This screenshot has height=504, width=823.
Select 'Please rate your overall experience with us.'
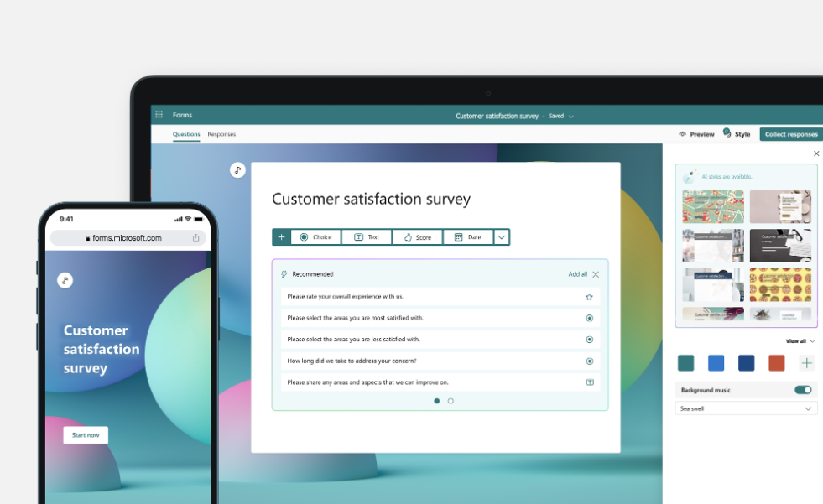pos(440,297)
